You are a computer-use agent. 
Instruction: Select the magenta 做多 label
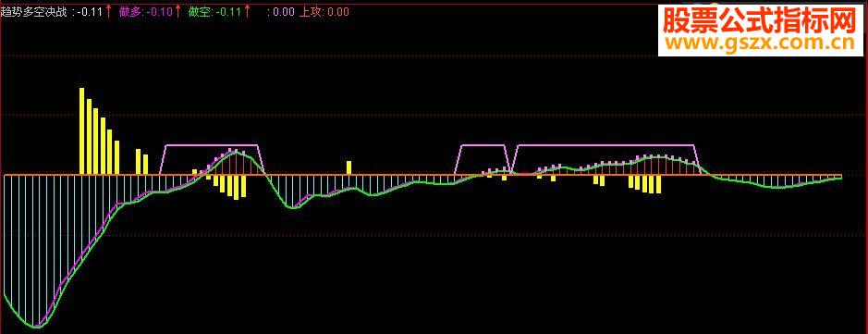pyautogui.click(x=130, y=12)
